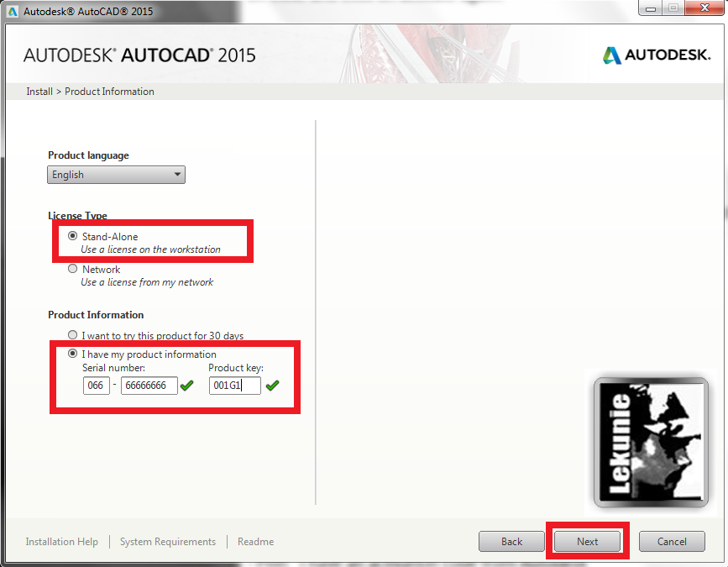Click the serial number field containing 66666666
The image size is (728, 567).
click(149, 386)
